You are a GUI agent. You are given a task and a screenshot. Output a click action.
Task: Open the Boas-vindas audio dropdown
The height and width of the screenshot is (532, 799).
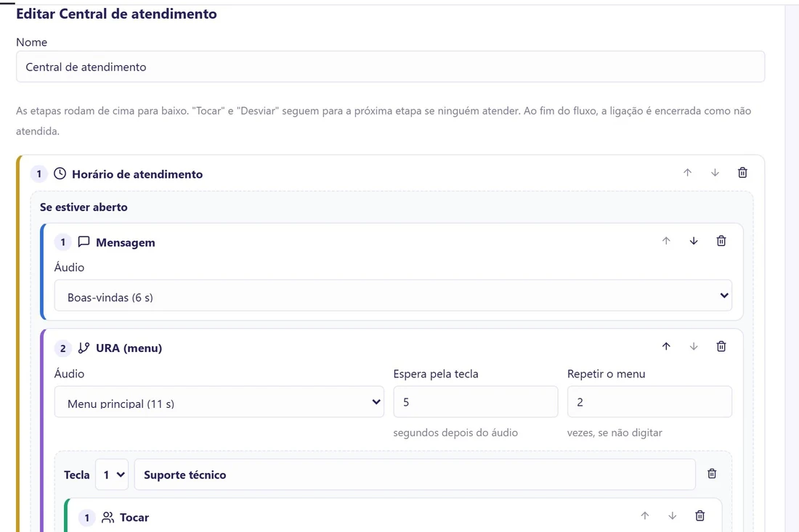(393, 296)
